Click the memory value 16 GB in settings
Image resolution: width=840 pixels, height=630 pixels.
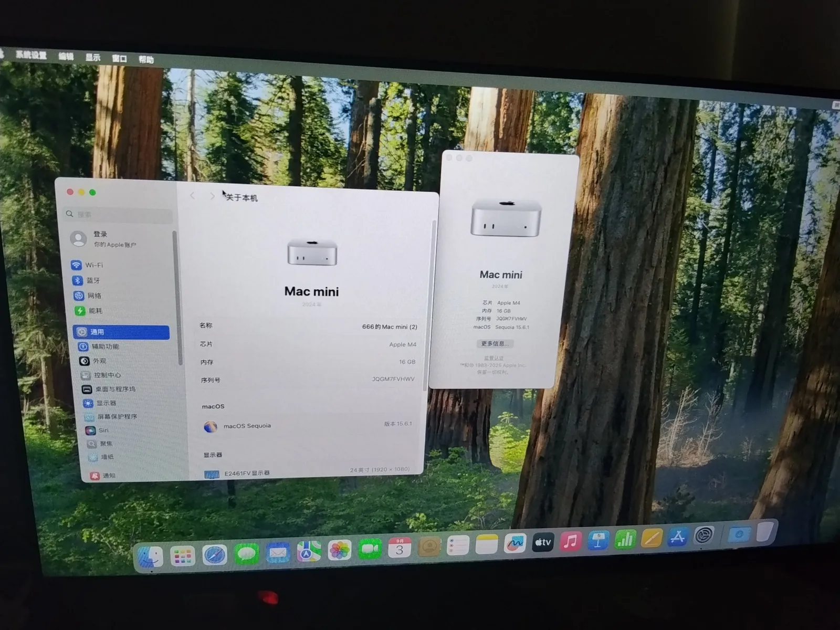coord(407,362)
